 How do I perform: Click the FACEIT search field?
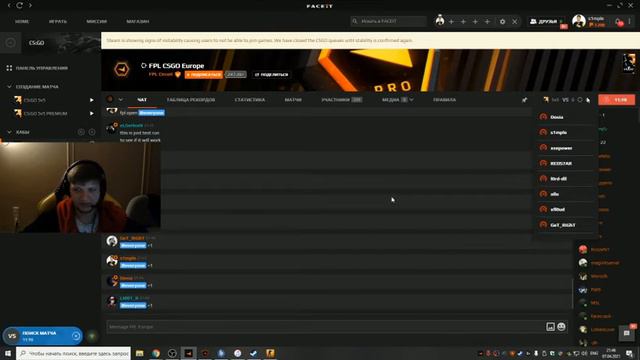[388, 21]
